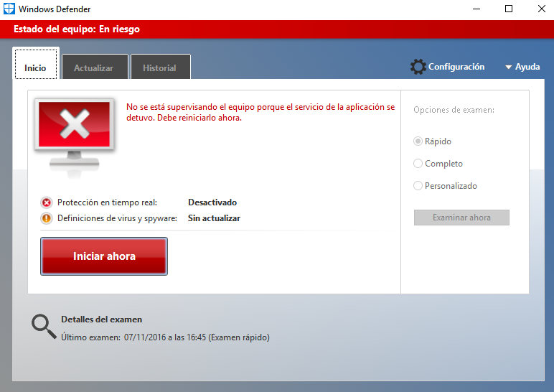Viewport: 554px width, 392px height.
Task: Click the orange warning icon beside Definiciones de virus
Action: [46, 218]
